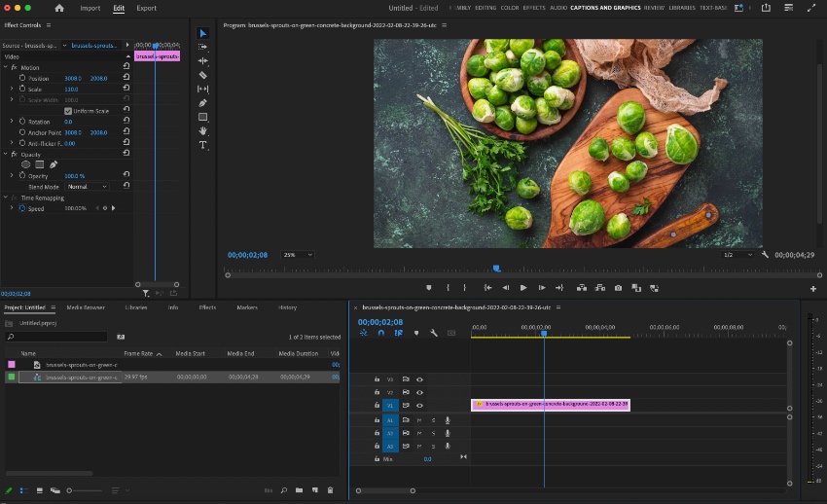
Task: Open the History panel tab
Action: click(x=287, y=307)
